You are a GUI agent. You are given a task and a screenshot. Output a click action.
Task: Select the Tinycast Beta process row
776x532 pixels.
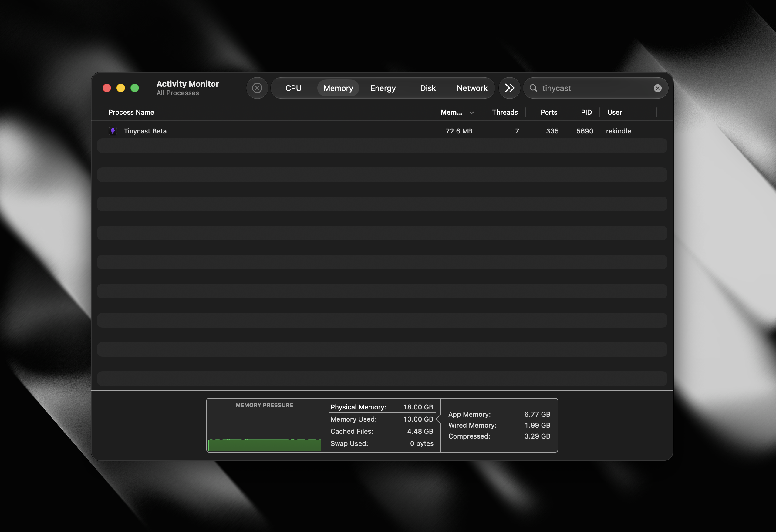[382, 131]
